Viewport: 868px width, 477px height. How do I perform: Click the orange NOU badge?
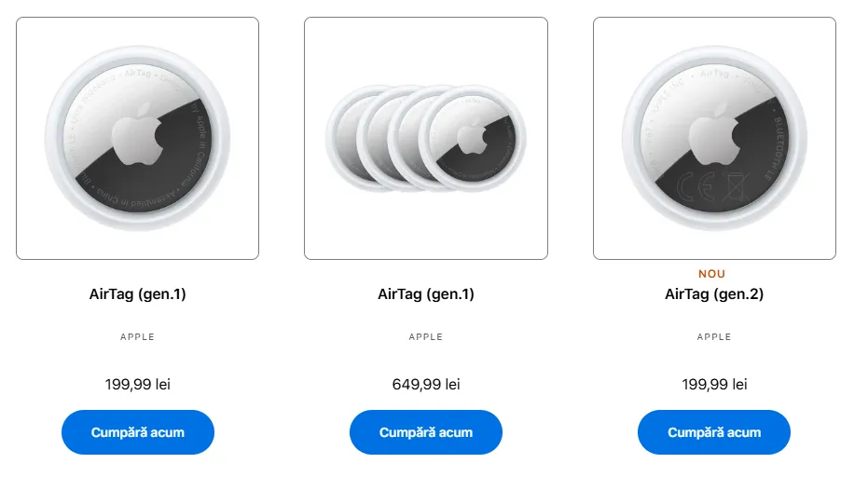tap(711, 274)
